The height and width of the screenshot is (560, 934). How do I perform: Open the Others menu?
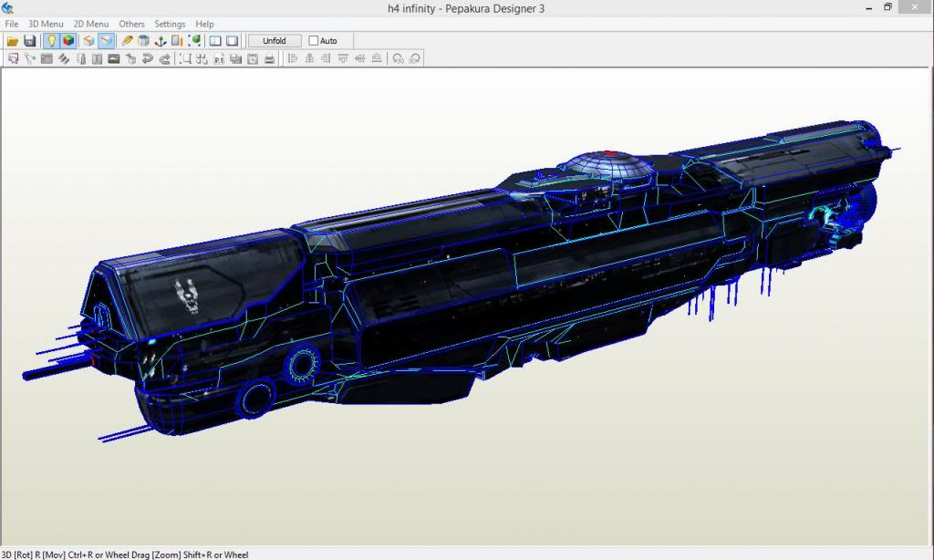(131, 24)
